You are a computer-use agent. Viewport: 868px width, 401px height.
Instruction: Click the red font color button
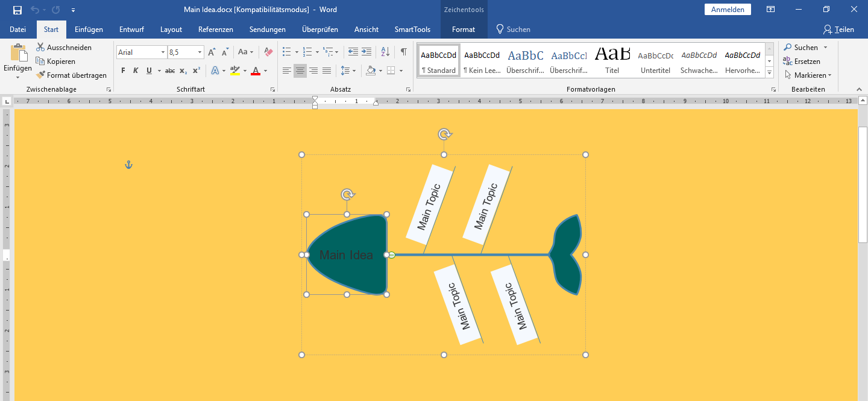(x=256, y=71)
